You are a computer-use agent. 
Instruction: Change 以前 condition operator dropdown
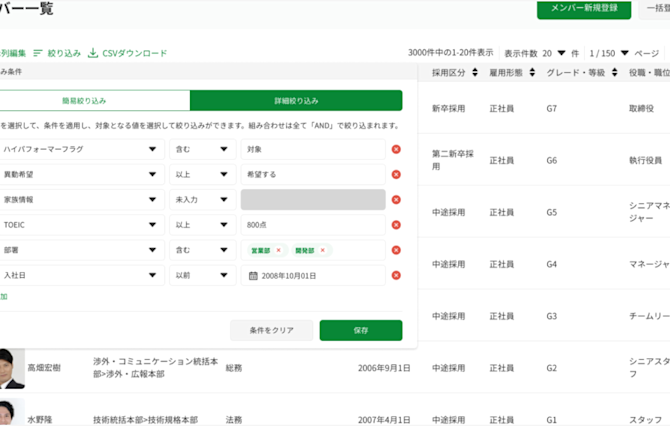[x=203, y=275]
